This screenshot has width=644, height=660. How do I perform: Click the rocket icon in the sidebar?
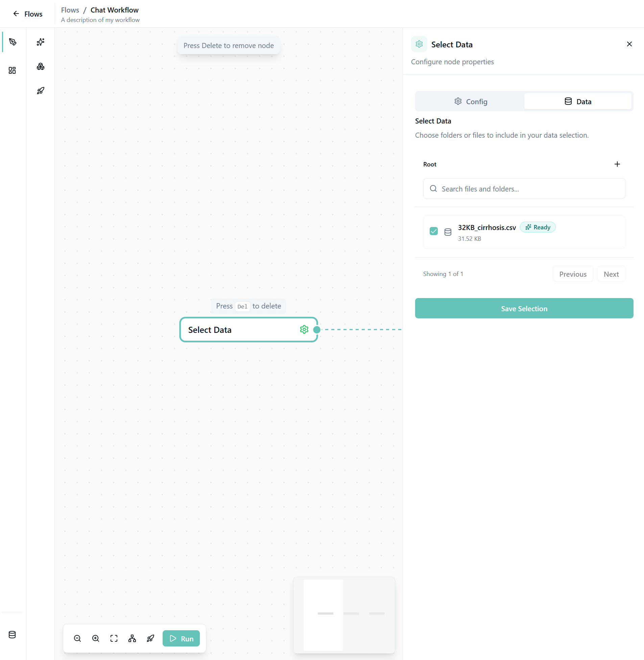[41, 91]
